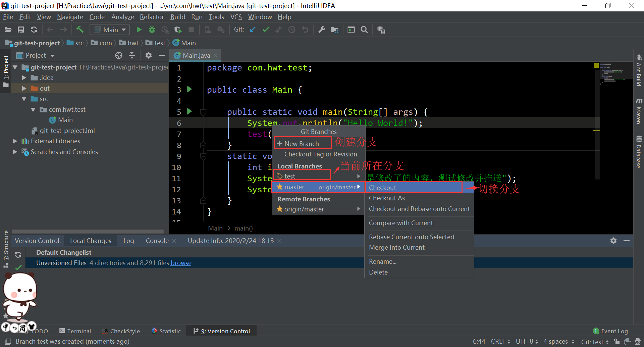The image size is (644, 347).
Task: Click the browse link for unversioned files
Action: click(181, 263)
